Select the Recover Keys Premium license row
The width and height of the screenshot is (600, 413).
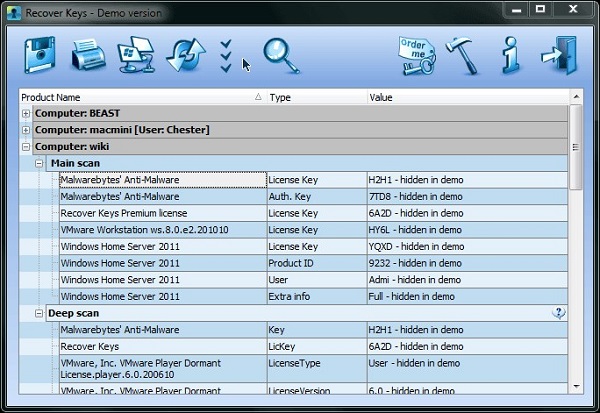click(313, 213)
